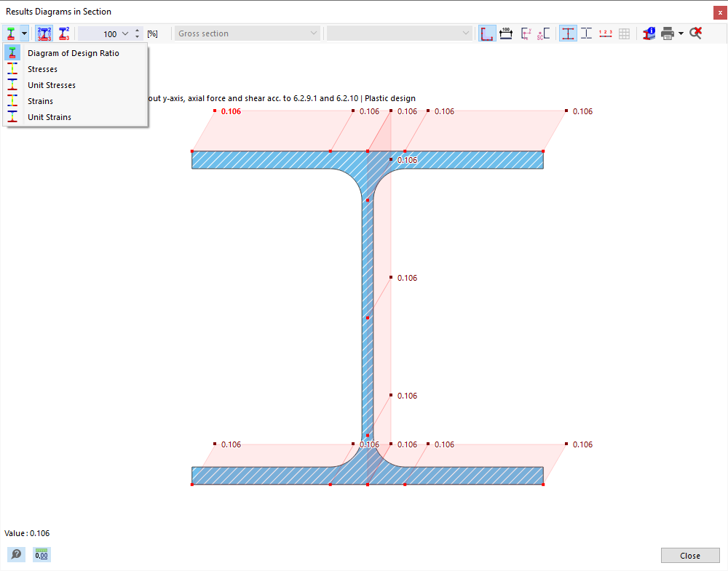
Task: Select Stresses from the open menu
Action: click(x=44, y=68)
